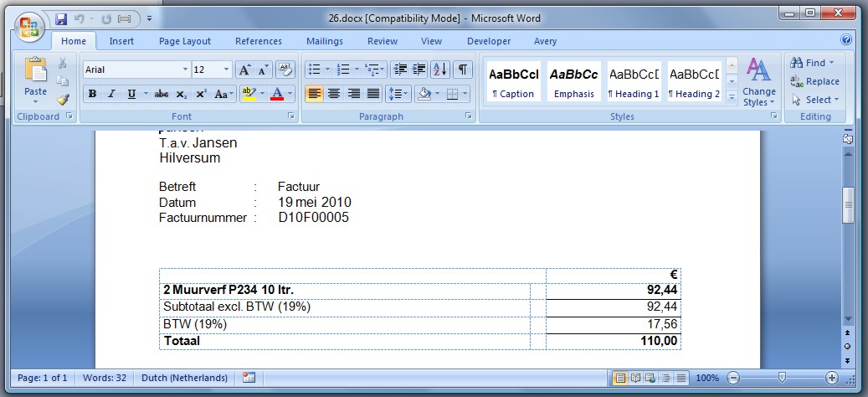Click the Grow Font icon

(x=244, y=70)
